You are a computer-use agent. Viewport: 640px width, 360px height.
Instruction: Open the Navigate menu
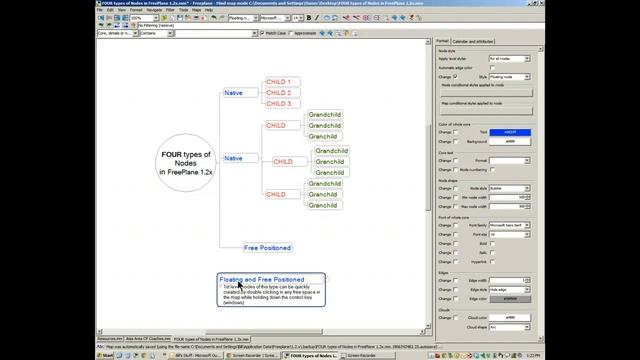pyautogui.click(x=154, y=10)
